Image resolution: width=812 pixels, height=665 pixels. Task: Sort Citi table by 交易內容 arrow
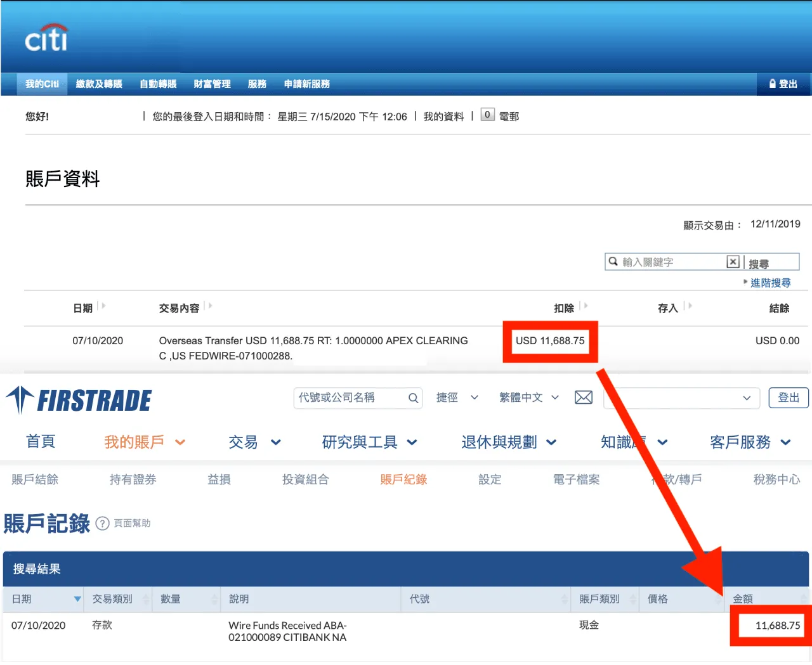point(209,306)
